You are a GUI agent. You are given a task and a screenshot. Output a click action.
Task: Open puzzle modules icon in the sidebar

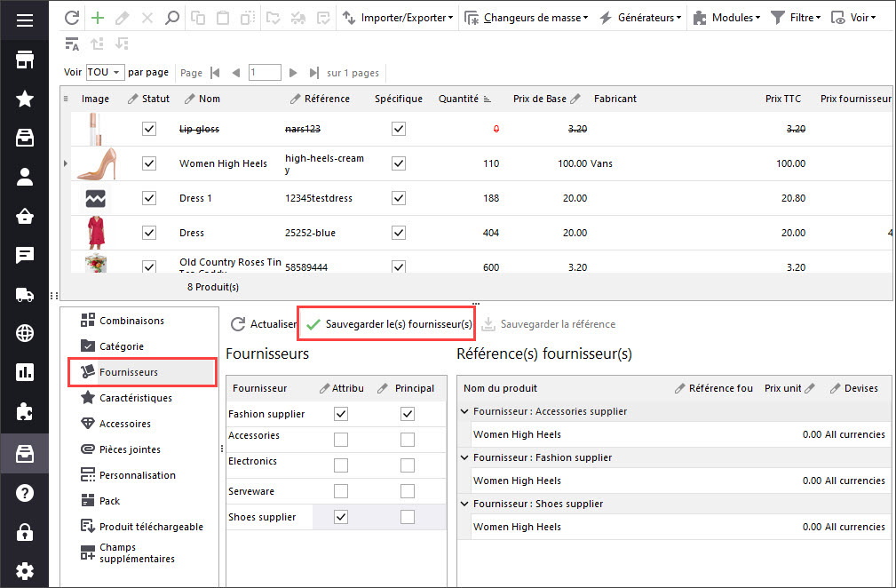25,411
